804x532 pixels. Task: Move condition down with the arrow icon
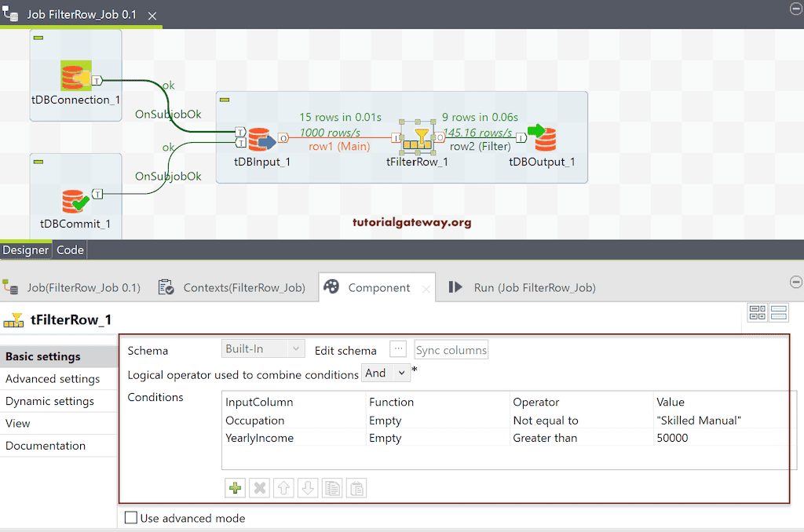tap(307, 487)
